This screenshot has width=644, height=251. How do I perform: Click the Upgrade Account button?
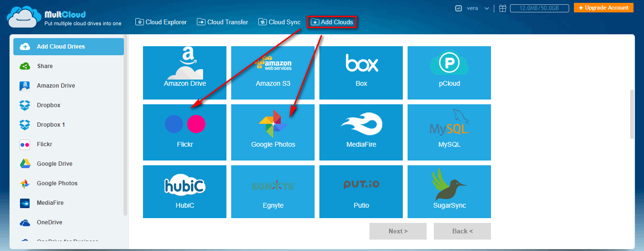tap(603, 8)
